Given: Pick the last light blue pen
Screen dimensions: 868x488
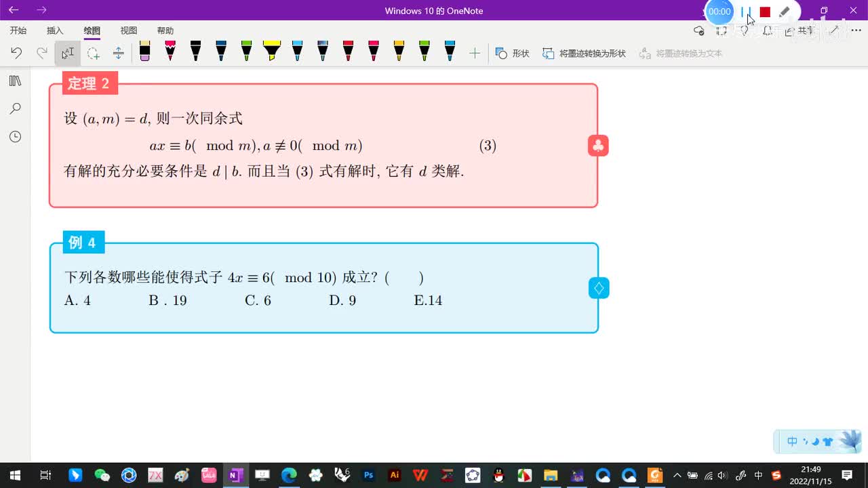Looking at the screenshot, I should [x=450, y=51].
